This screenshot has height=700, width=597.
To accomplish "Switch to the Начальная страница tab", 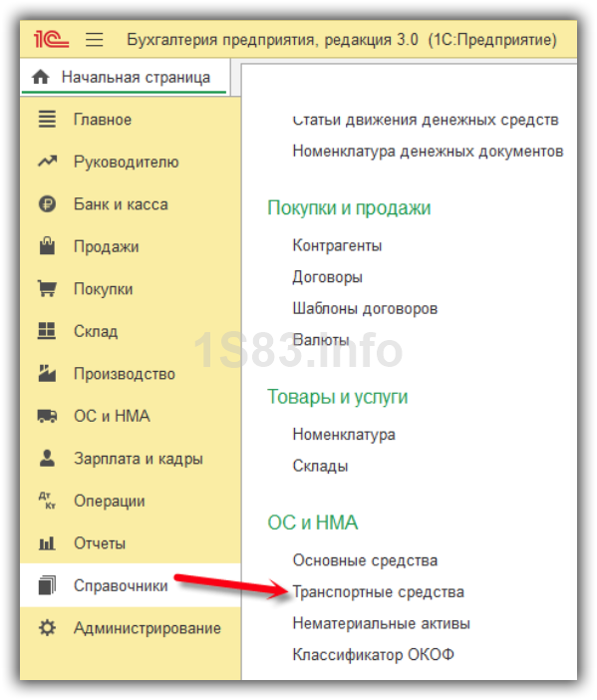I will pos(124,77).
